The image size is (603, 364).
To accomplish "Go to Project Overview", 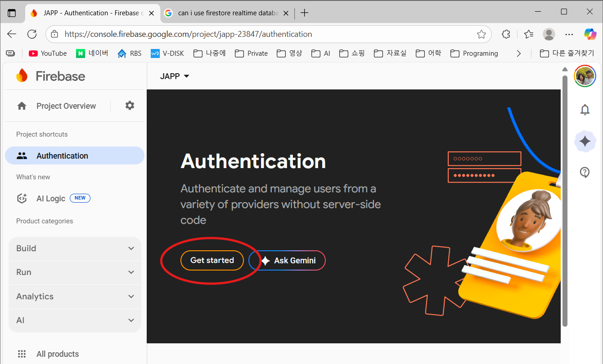I will point(66,106).
